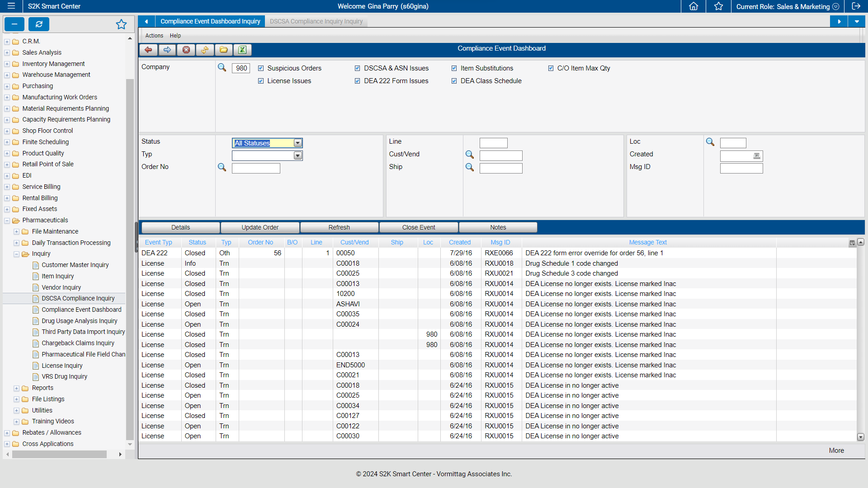Open the Actions menu
This screenshot has width=868, height=488.
[154, 35]
